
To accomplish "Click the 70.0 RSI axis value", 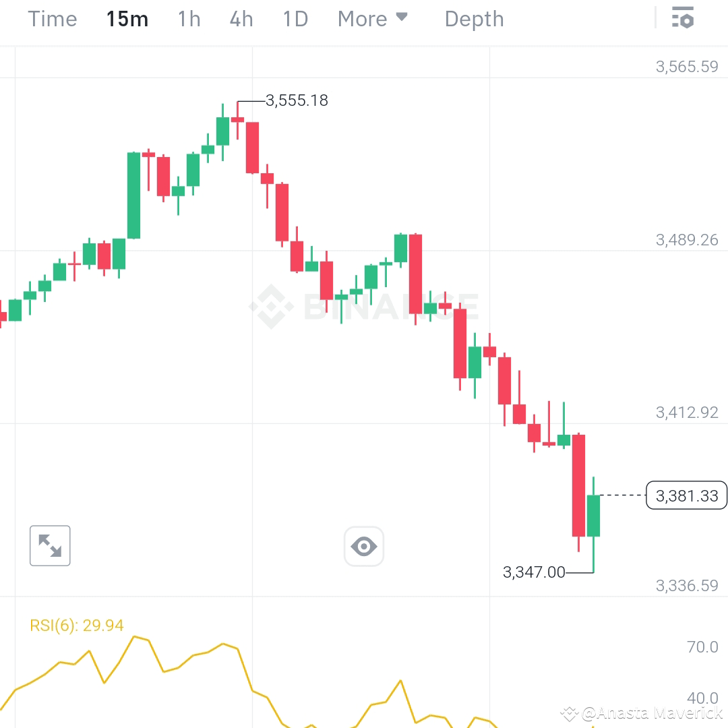I will (702, 647).
